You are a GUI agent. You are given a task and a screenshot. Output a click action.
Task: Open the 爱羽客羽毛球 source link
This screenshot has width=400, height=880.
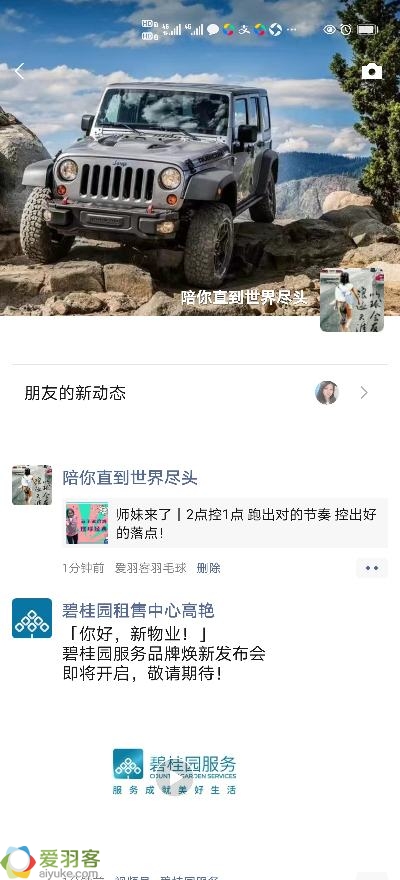pos(150,568)
